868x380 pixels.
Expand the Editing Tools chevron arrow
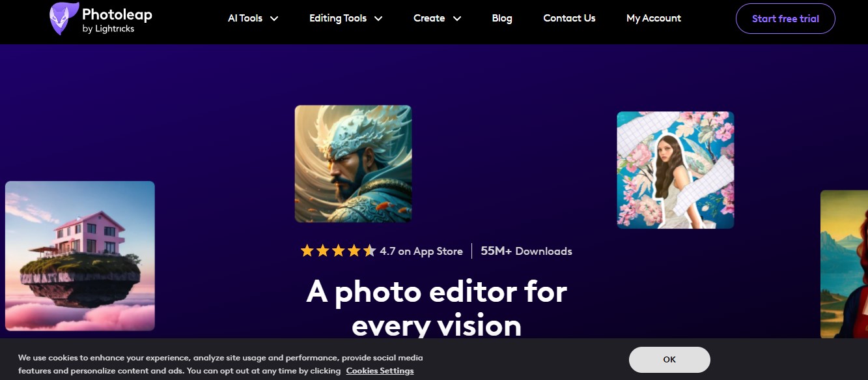[378, 19]
